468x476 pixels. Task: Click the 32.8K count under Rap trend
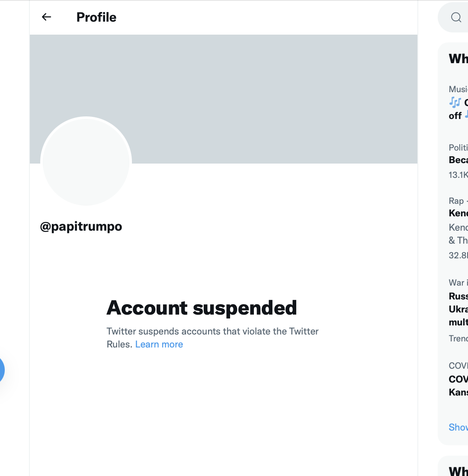(458, 255)
